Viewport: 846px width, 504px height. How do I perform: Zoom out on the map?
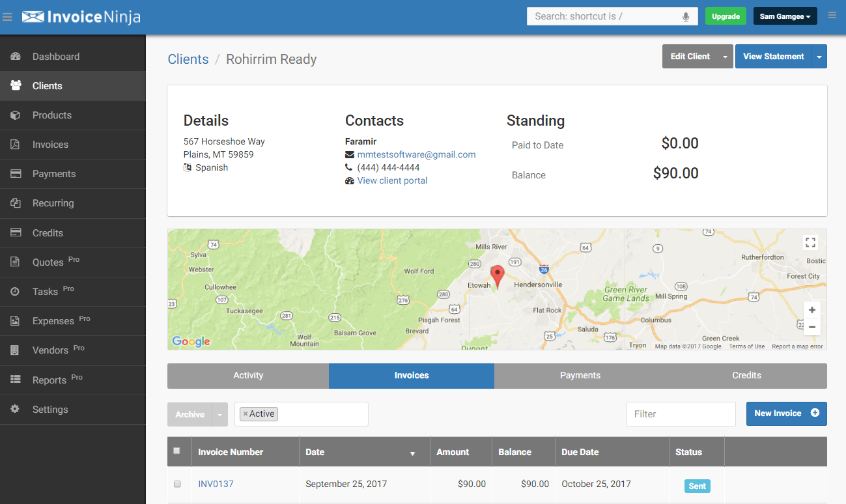811,327
